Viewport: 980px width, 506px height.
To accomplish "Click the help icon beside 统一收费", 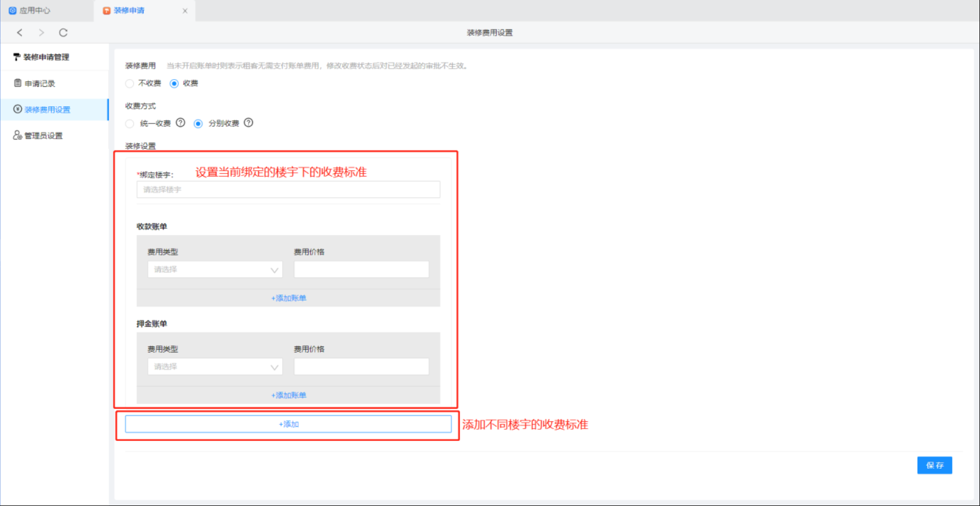I will [181, 123].
